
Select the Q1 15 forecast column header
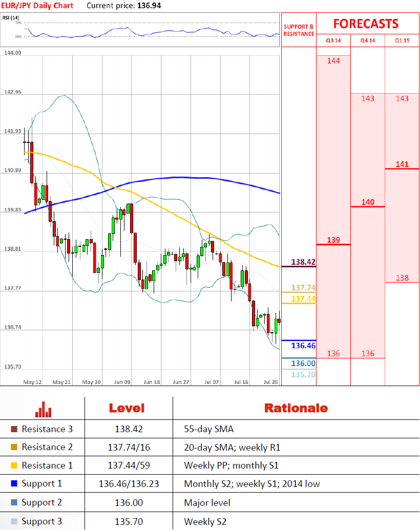tap(402, 40)
